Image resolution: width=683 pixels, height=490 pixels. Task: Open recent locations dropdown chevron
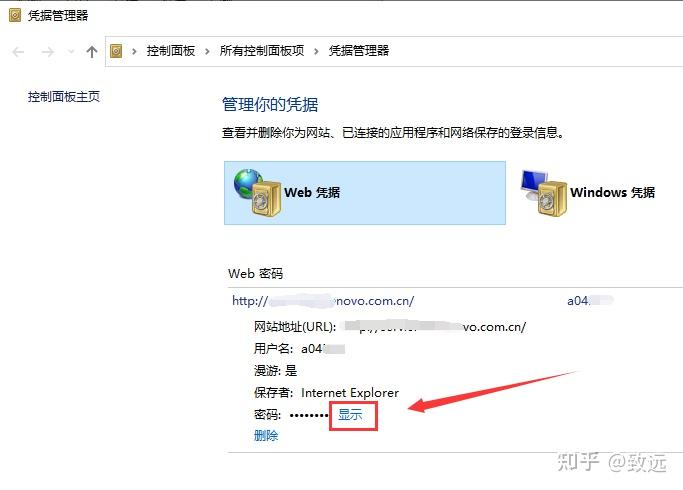pos(71,52)
